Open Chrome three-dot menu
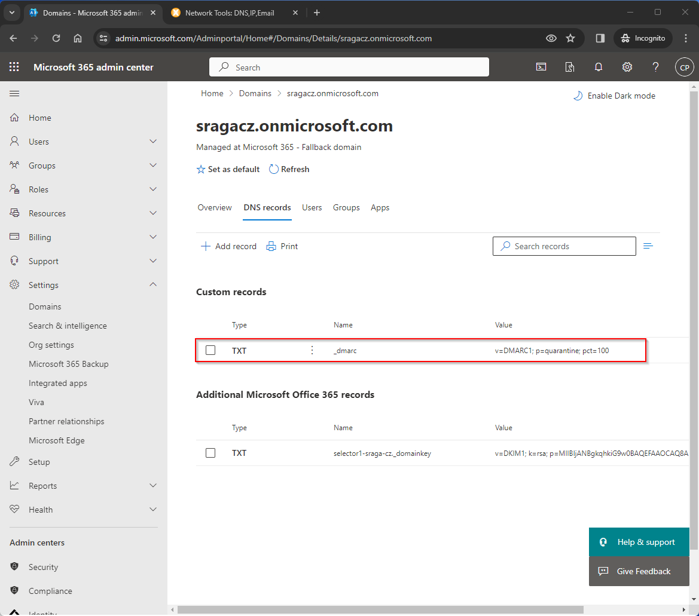699x616 pixels. click(686, 38)
